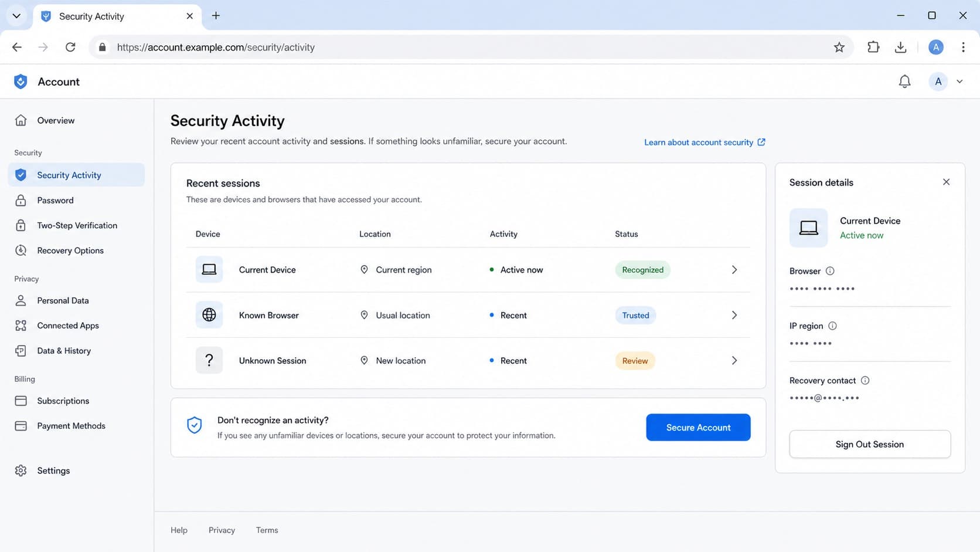
Task: Click the 'Usual location' text
Action: pos(403,315)
